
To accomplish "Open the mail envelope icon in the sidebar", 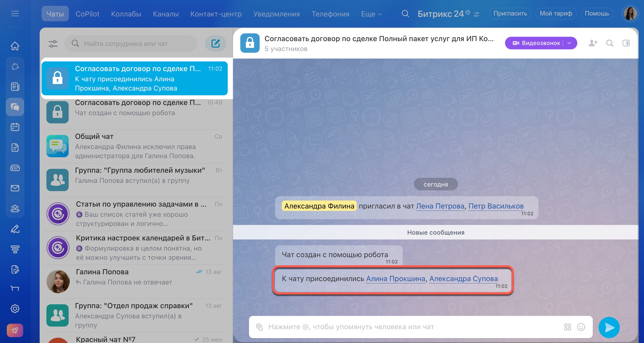I will [x=15, y=188].
